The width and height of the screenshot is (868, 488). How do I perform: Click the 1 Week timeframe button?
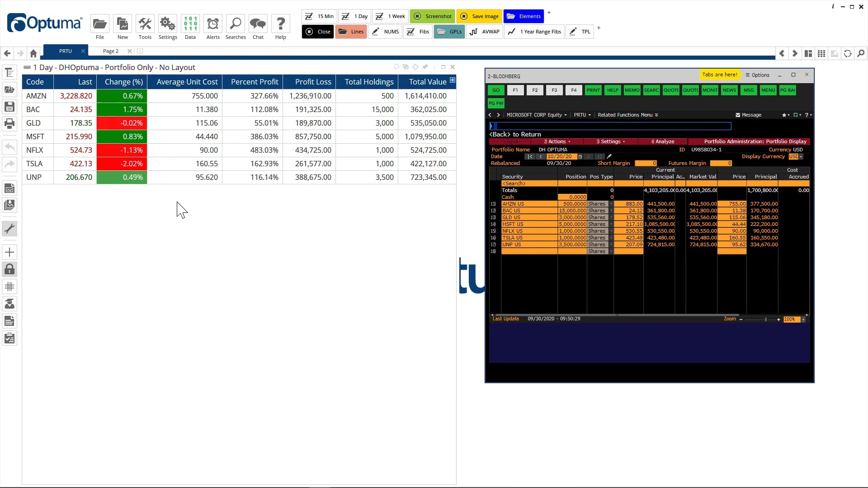pos(391,16)
